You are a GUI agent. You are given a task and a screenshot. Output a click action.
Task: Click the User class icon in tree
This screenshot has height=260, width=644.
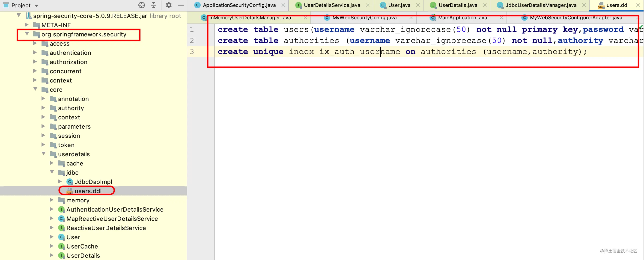61,237
